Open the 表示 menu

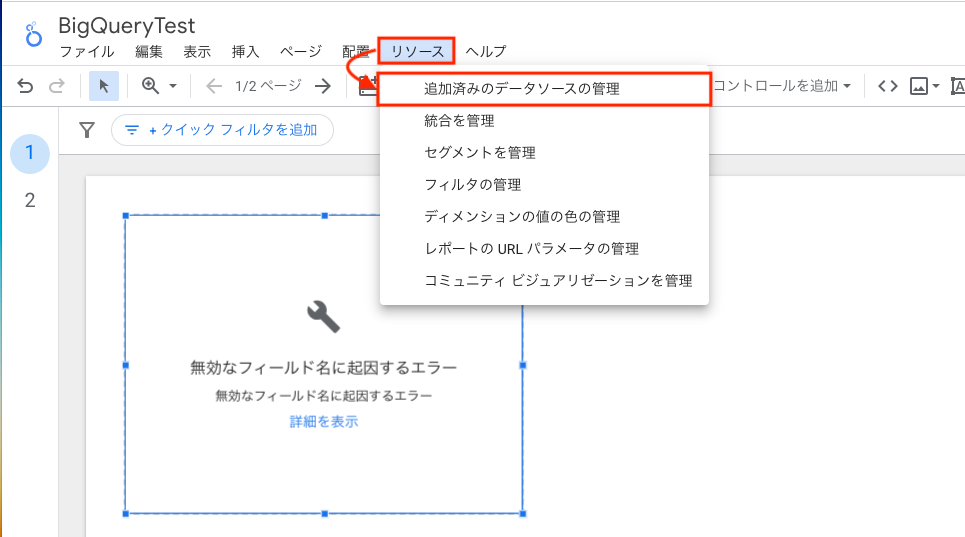tap(197, 52)
